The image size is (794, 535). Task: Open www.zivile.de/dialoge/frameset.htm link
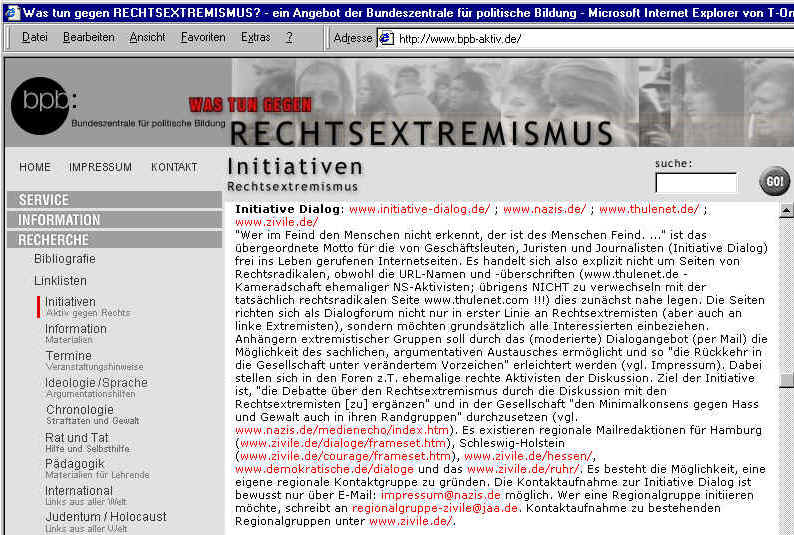[342, 443]
